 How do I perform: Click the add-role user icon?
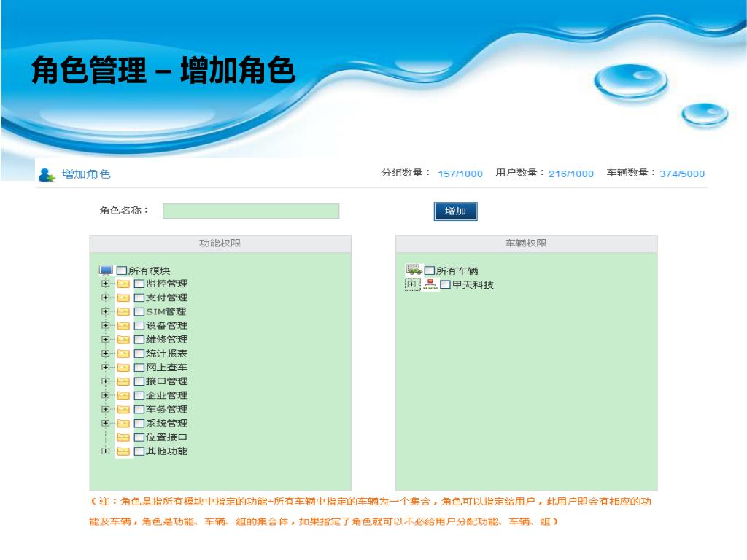pyautogui.click(x=46, y=175)
